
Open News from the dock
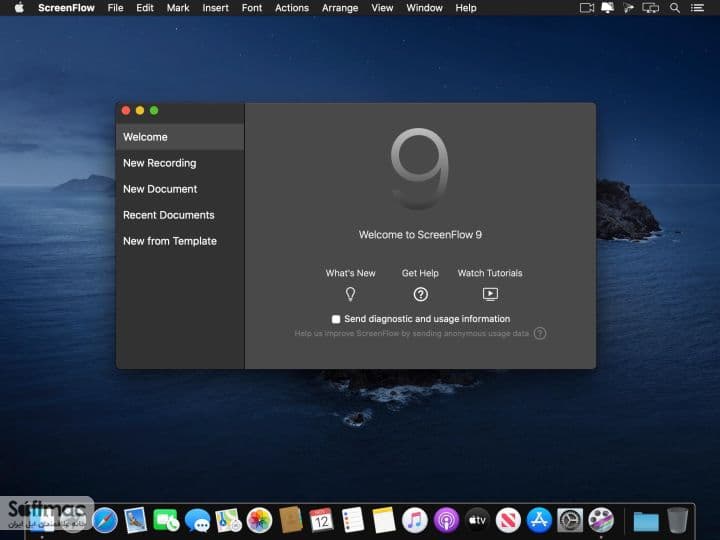click(x=508, y=521)
